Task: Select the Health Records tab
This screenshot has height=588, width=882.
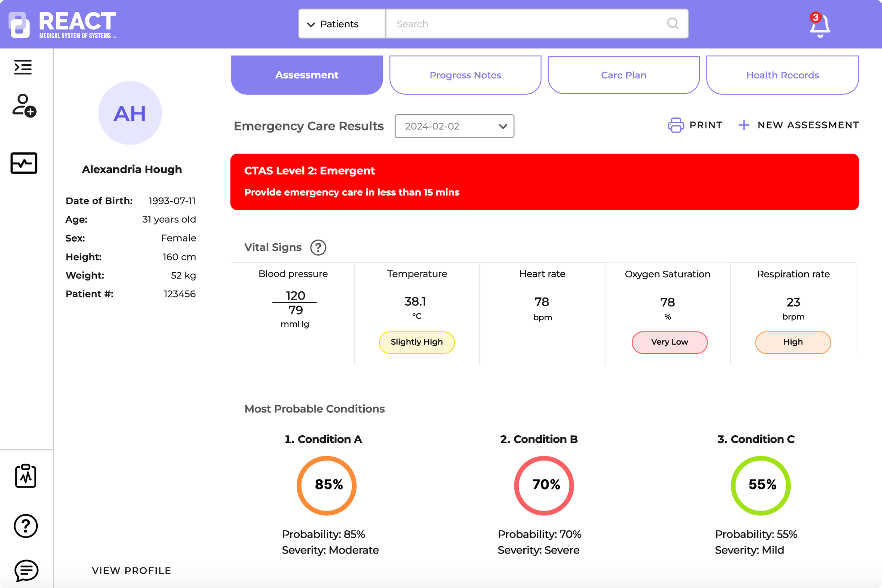Action: tap(782, 75)
